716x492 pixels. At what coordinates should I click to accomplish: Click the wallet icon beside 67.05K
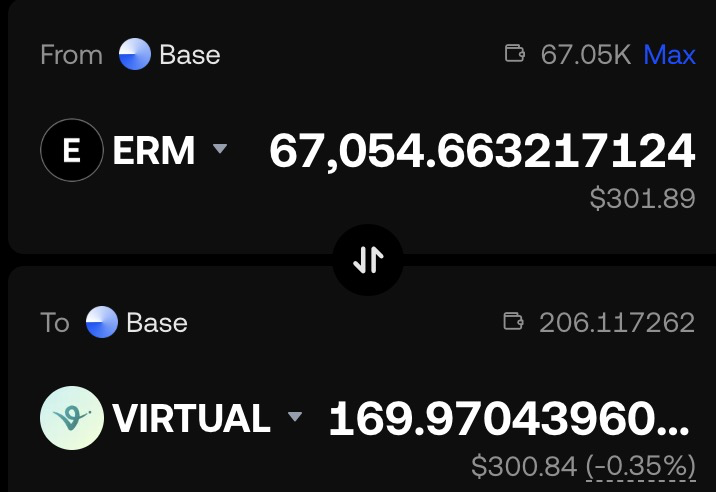[x=514, y=53]
